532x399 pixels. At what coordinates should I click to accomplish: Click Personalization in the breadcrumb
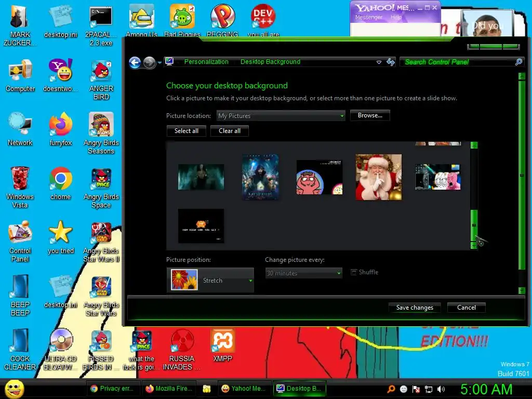206,62
